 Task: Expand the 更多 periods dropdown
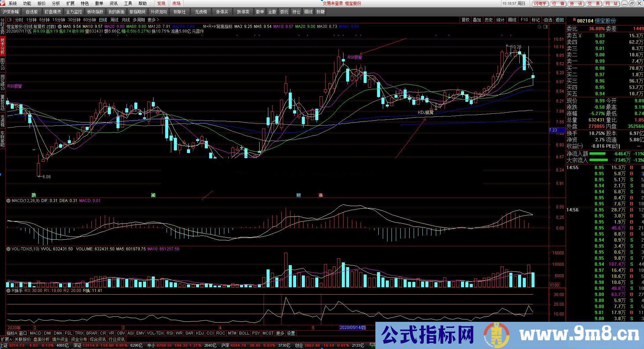[x=152, y=20]
